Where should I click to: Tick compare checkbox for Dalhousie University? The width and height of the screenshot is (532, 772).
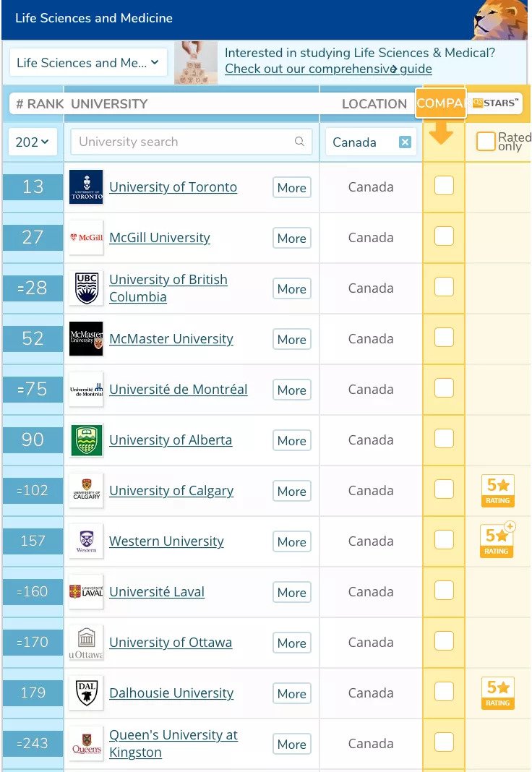click(444, 692)
